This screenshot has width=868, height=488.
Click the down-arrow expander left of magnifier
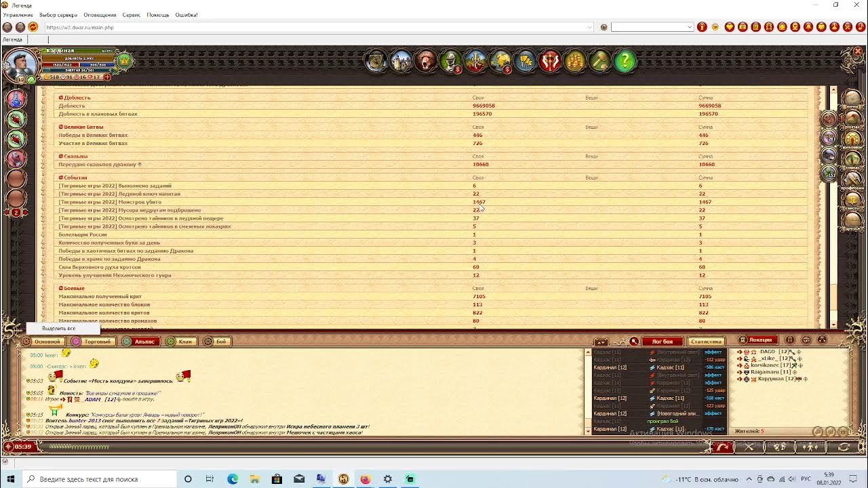(x=601, y=342)
